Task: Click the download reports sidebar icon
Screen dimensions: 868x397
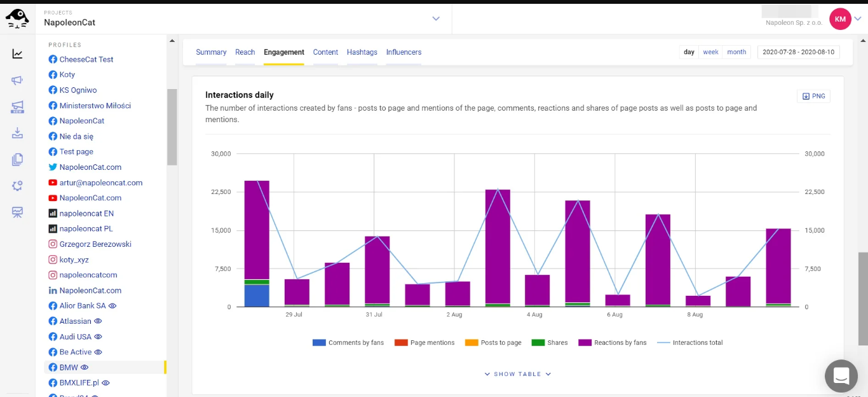Action: 17,133
